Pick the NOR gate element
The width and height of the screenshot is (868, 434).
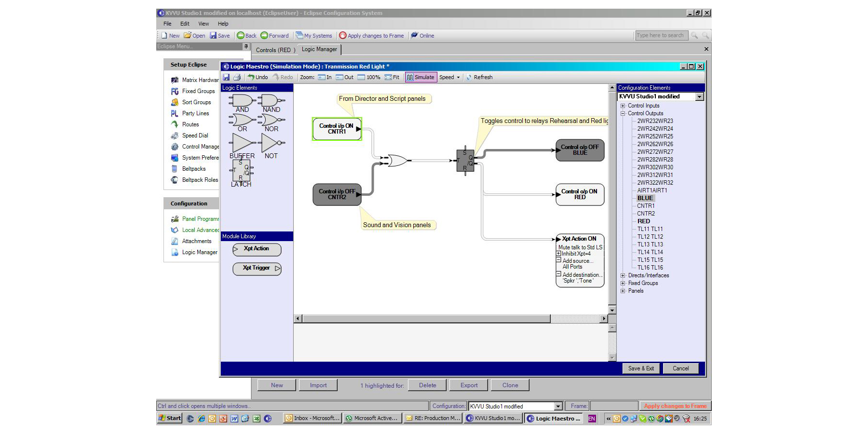[x=271, y=120]
